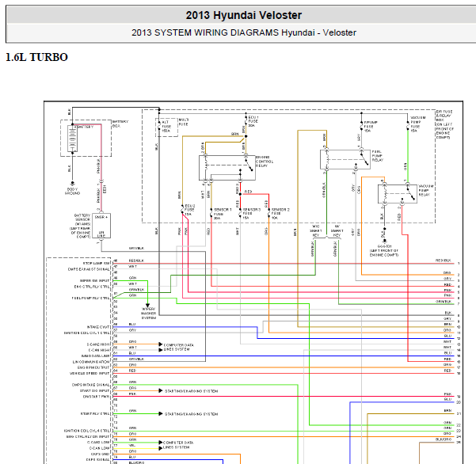Click the 'ECU 1 FUSE 30A' label
476x464 pixels.
(253, 121)
